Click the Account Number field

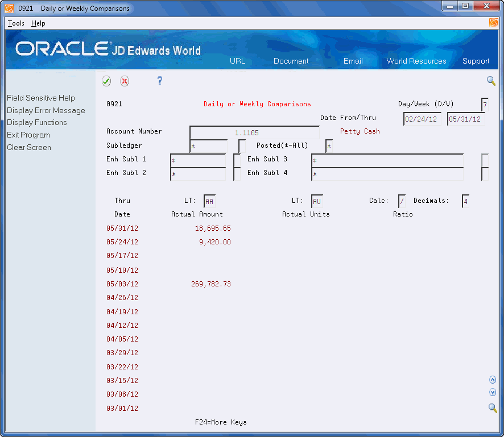pyautogui.click(x=255, y=132)
